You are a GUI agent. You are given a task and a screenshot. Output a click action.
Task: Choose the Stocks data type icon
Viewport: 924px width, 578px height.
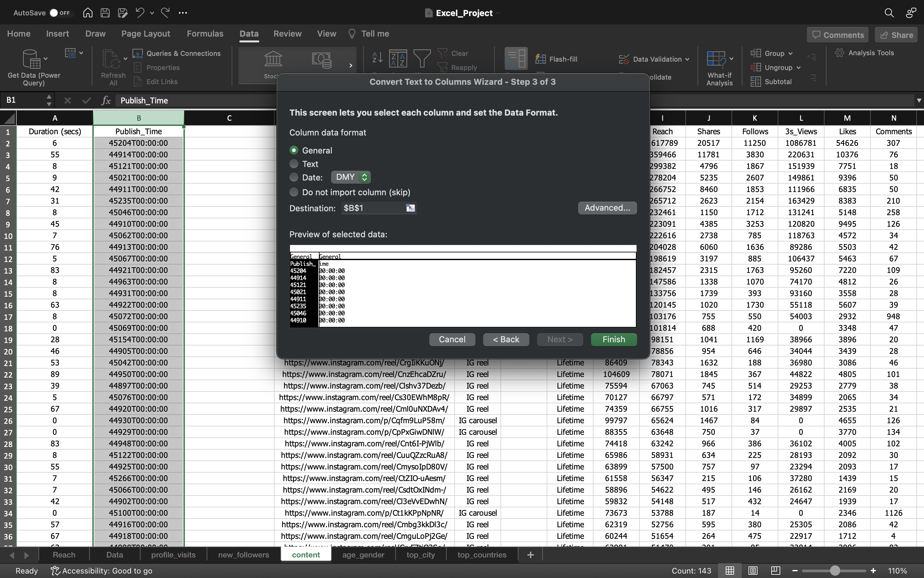(273, 59)
